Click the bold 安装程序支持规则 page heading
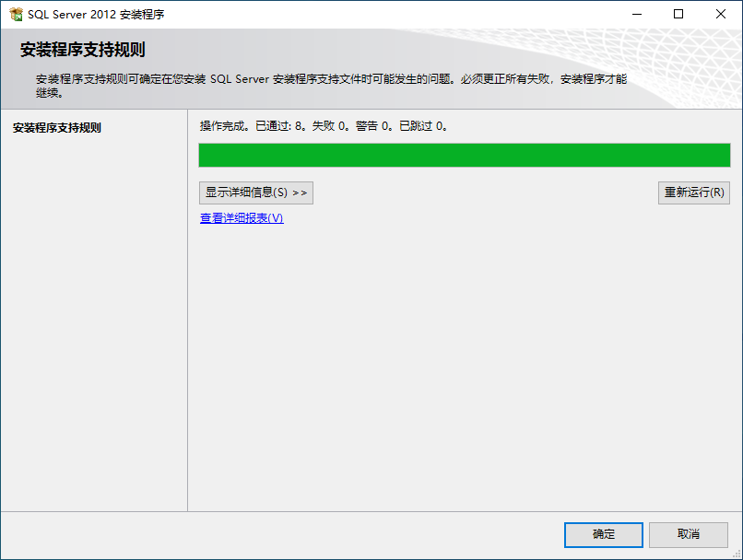 pyautogui.click(x=82, y=50)
